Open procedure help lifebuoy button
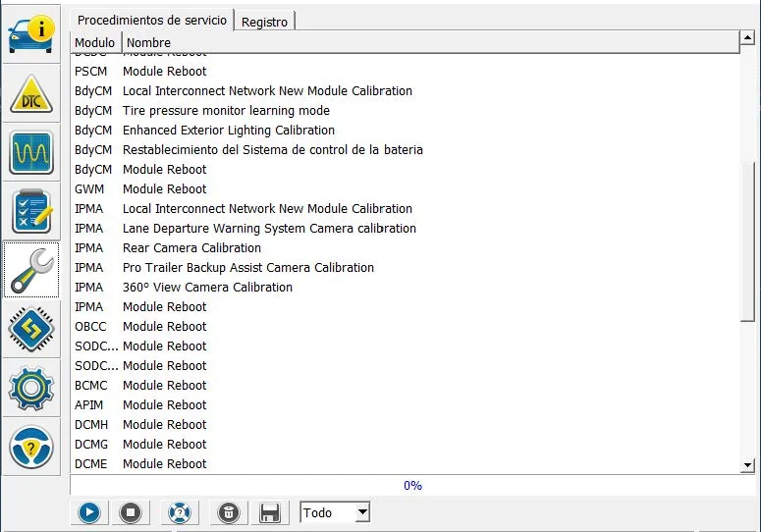Image resolution: width=761 pixels, height=532 pixels. (180, 512)
